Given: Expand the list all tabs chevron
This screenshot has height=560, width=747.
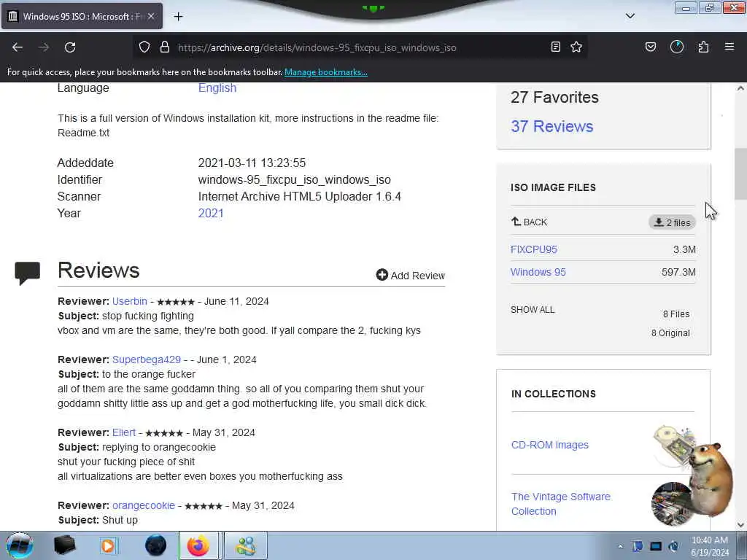Looking at the screenshot, I should (x=630, y=16).
